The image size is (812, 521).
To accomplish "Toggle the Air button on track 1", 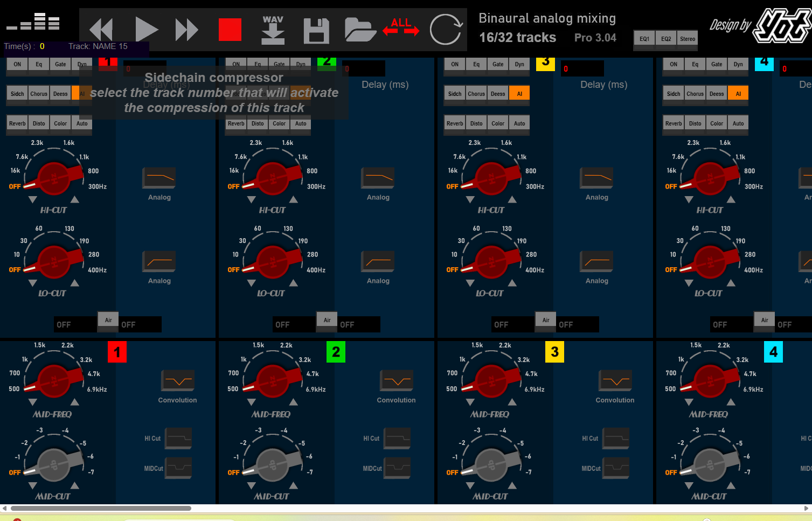I will (108, 320).
